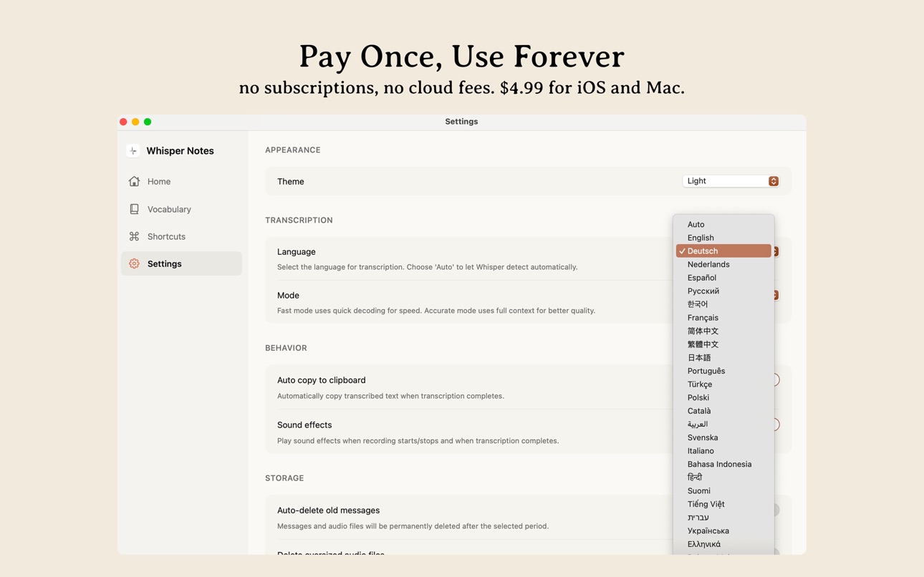The image size is (924, 577).
Task: Click the Sound effects label
Action: point(304,425)
